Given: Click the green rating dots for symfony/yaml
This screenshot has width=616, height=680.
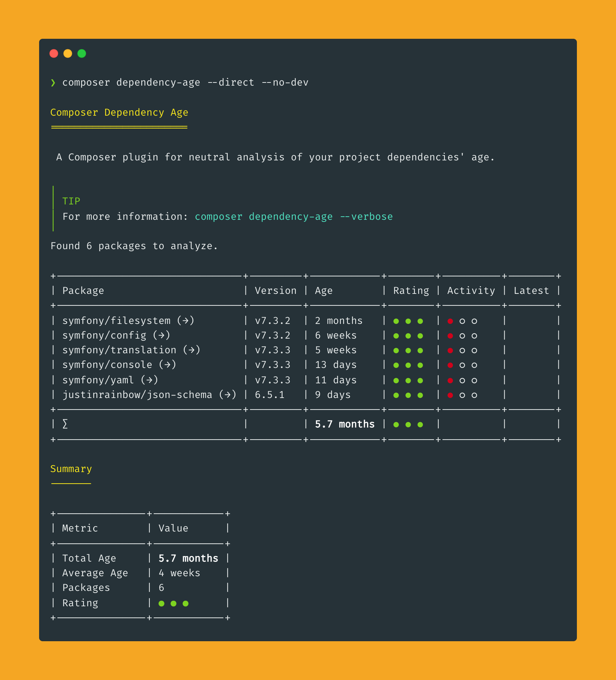Looking at the screenshot, I should pos(408,381).
